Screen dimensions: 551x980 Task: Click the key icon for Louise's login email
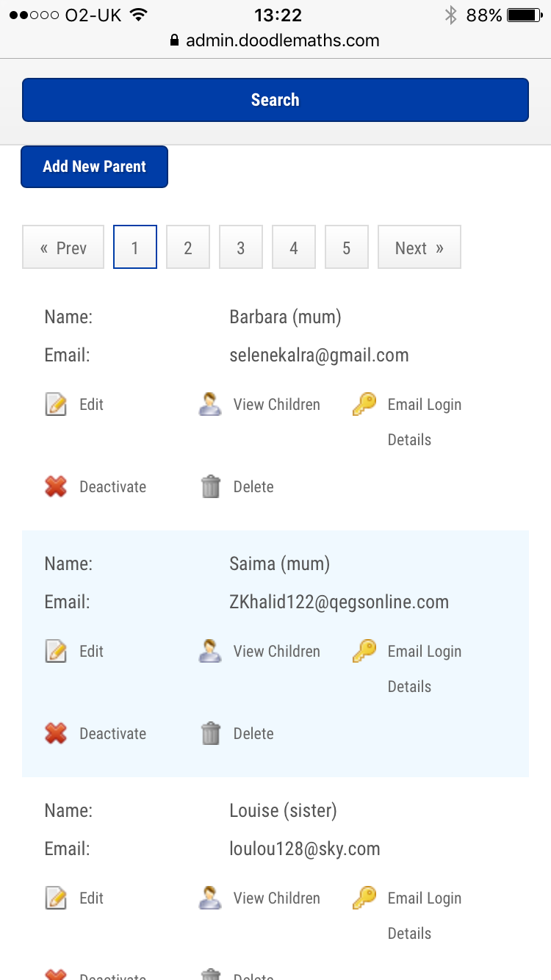point(364,898)
